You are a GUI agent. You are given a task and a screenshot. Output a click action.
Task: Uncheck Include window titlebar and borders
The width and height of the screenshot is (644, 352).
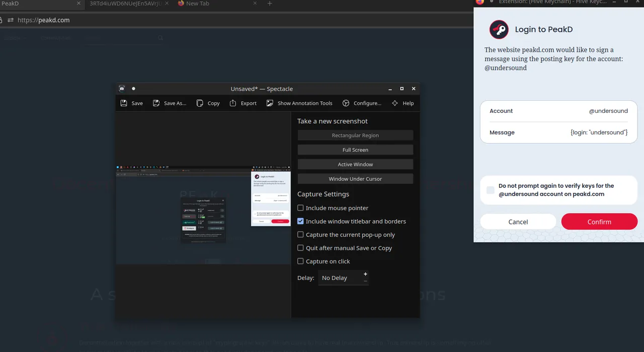point(300,221)
